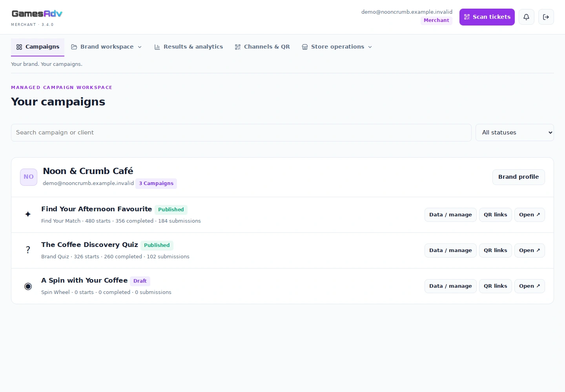Click the Noon & Crumb Café heading
Image resolution: width=565 pixels, height=392 pixels.
tap(88, 171)
